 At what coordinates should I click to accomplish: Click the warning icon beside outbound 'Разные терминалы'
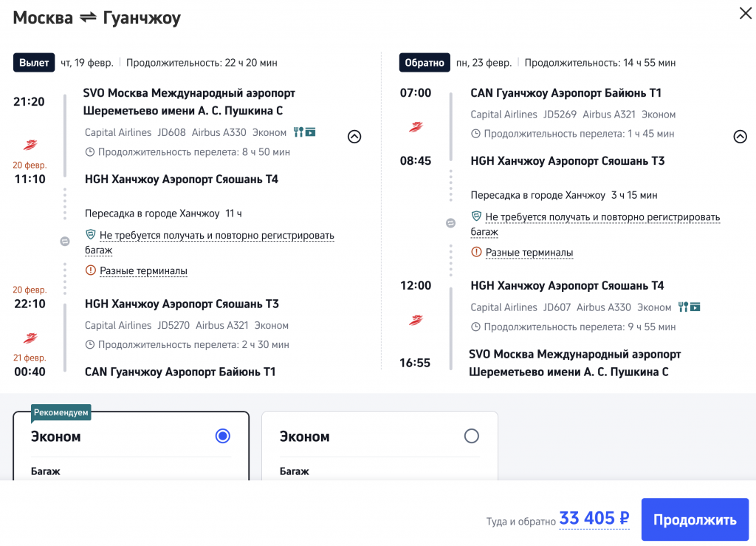91,271
